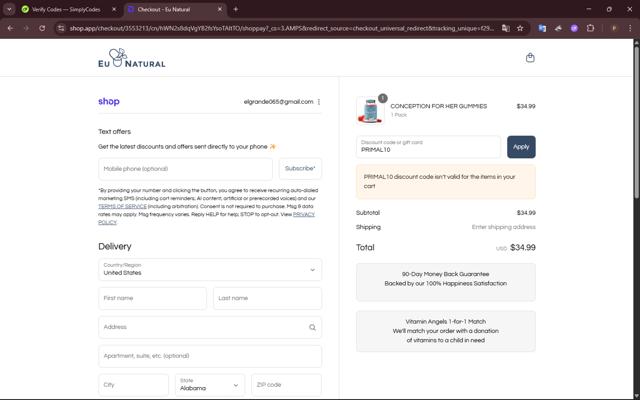Go back with the browser back arrow
Image resolution: width=640 pixels, height=400 pixels.
10,28
